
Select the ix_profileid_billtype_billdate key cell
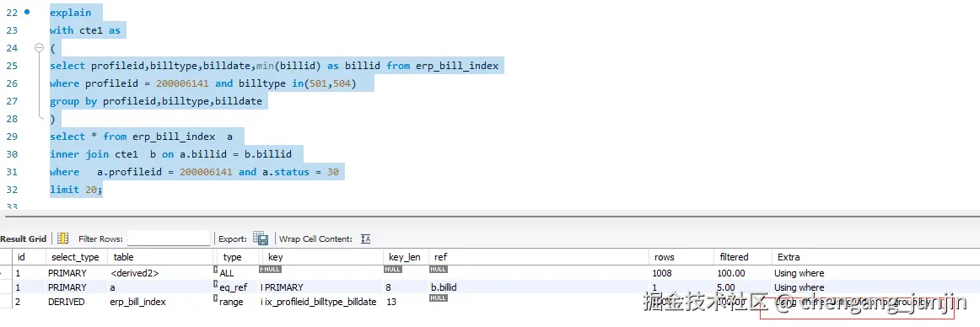coord(320,302)
